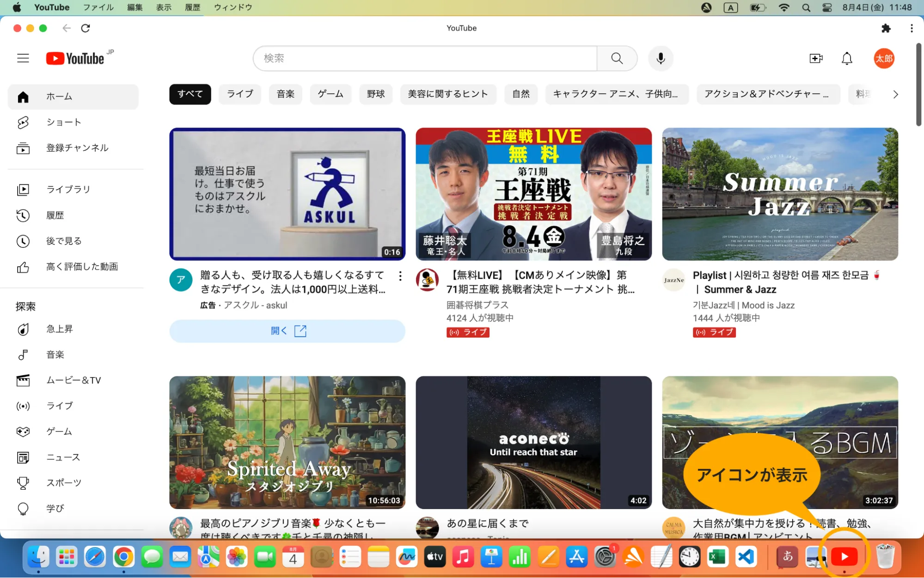The height and width of the screenshot is (578, 924).
Task: Select the 音楽 filter chip
Action: click(x=286, y=94)
